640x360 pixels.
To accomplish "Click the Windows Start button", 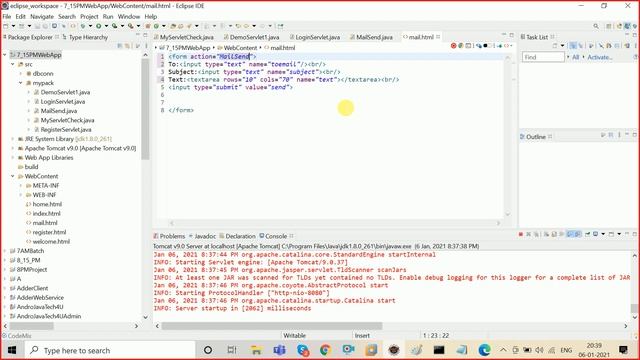I will click(x=12, y=350).
